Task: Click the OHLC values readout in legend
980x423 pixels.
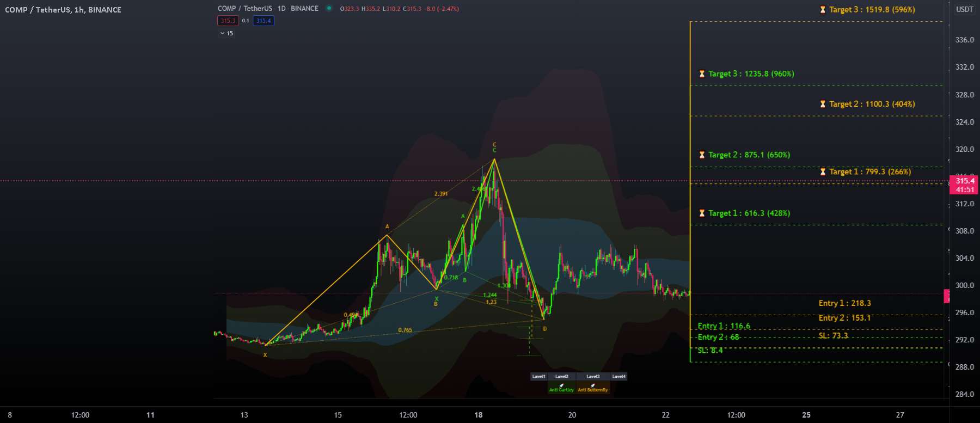Action: 400,9
